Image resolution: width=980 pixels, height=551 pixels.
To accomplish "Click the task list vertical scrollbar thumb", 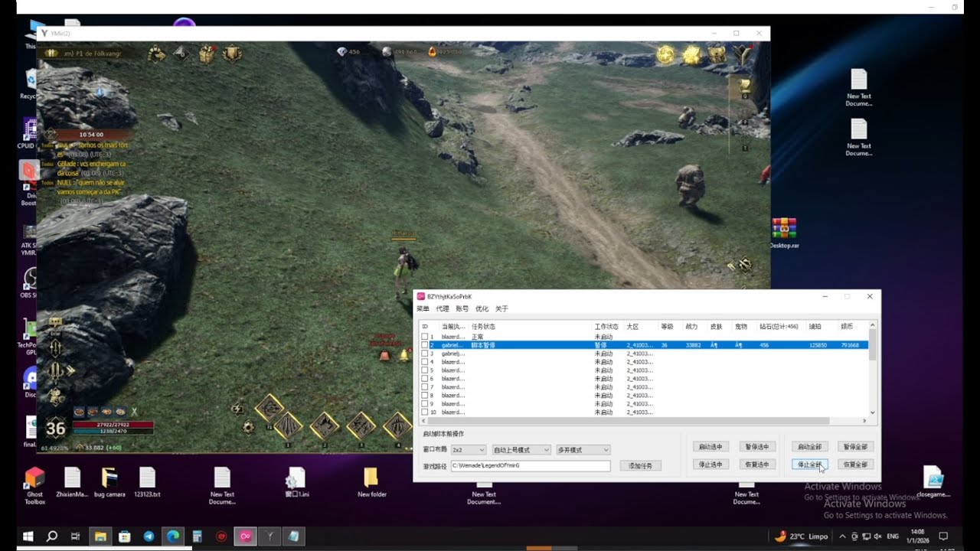I will (x=872, y=345).
